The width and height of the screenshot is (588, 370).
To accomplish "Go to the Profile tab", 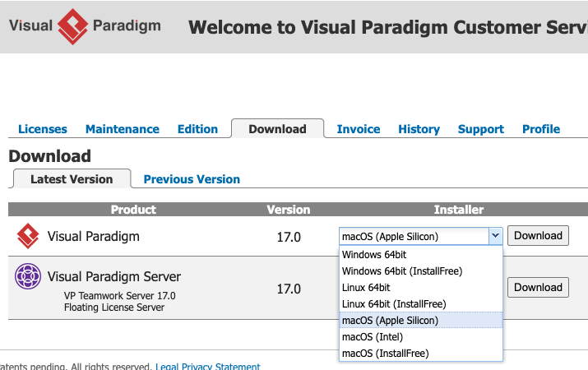I will [541, 129].
